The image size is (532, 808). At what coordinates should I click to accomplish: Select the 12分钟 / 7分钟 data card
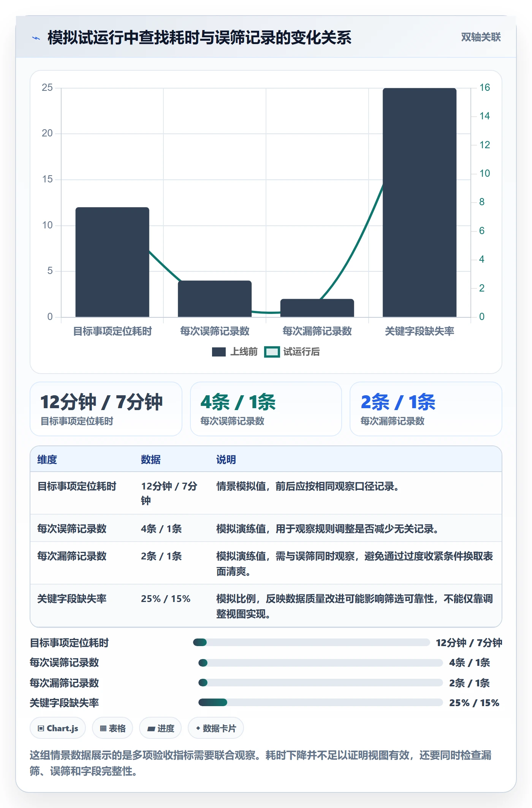click(x=106, y=409)
